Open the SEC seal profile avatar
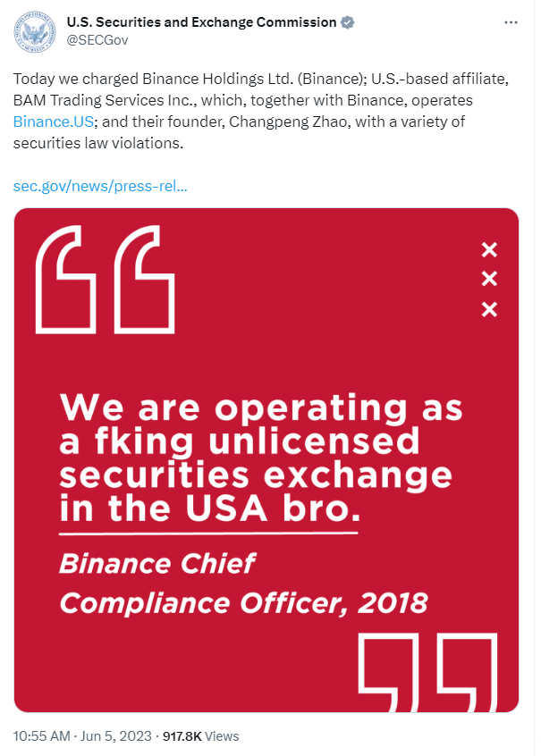Viewport: 541px width, 756px height. coord(34,32)
